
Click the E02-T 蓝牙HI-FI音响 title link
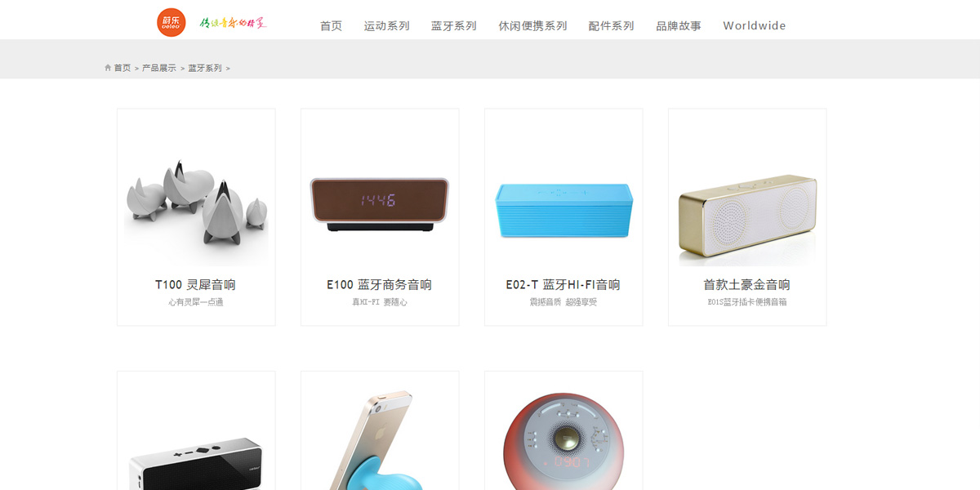click(563, 285)
